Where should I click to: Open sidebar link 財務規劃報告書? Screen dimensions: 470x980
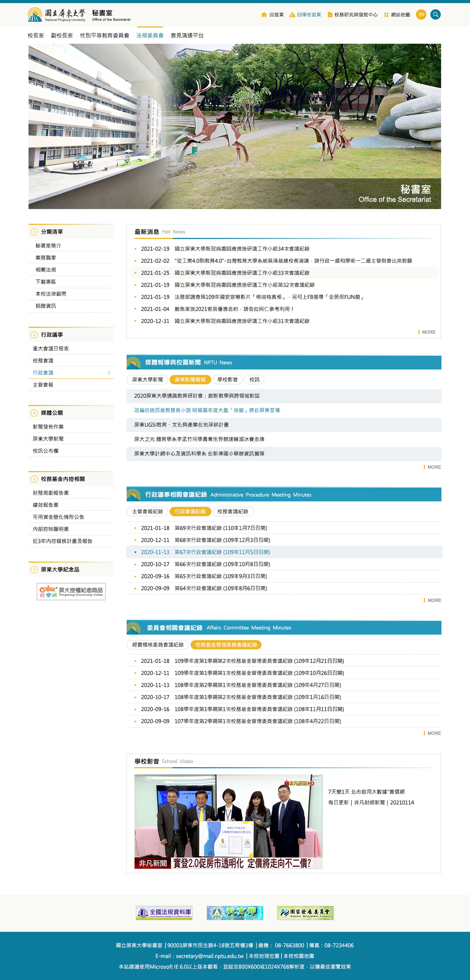pyautogui.click(x=51, y=493)
